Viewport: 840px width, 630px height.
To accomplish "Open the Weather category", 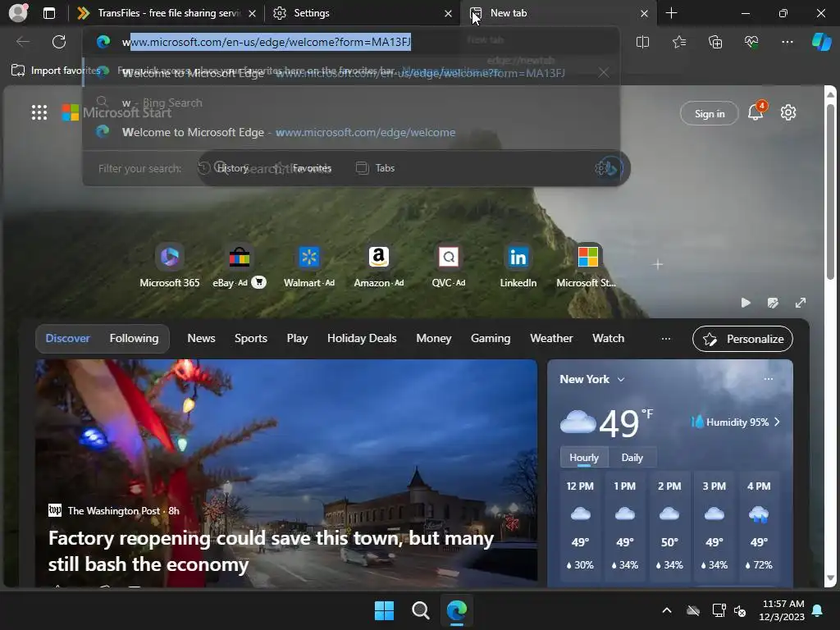I will point(551,339).
